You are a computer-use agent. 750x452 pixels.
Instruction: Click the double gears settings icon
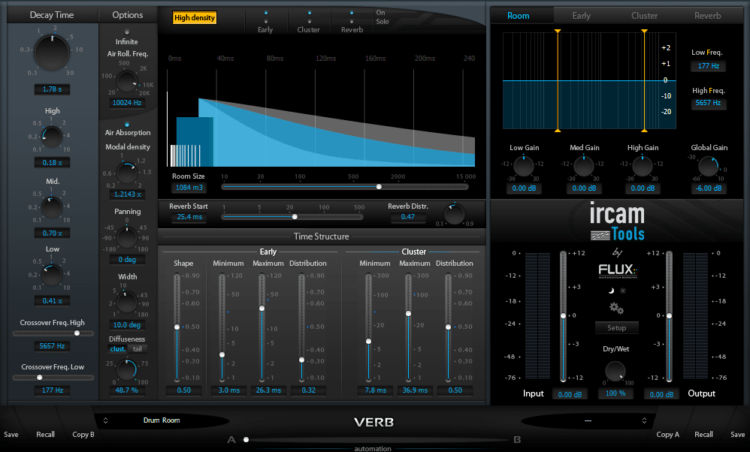(616, 309)
